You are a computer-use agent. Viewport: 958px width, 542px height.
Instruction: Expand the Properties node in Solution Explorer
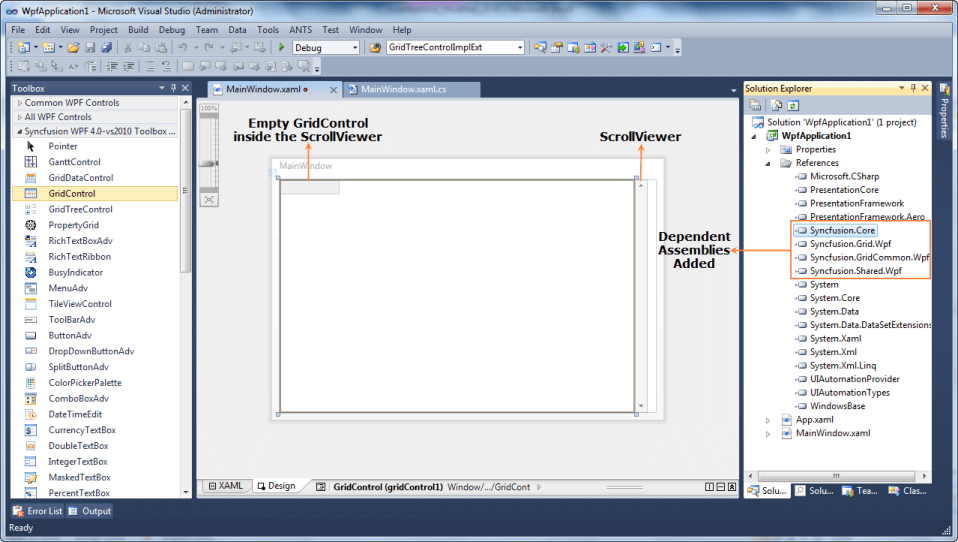coord(768,150)
